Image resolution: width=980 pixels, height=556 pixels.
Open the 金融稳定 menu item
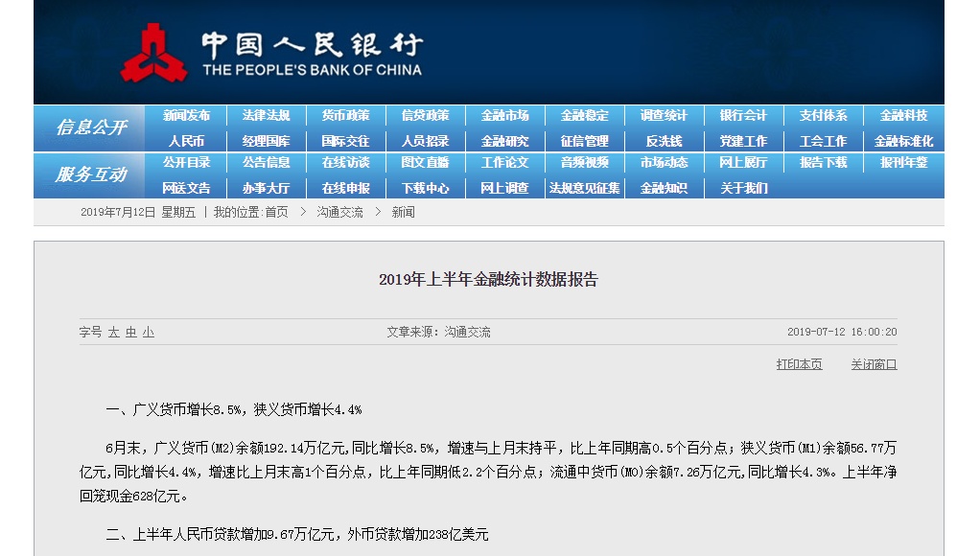coord(585,116)
